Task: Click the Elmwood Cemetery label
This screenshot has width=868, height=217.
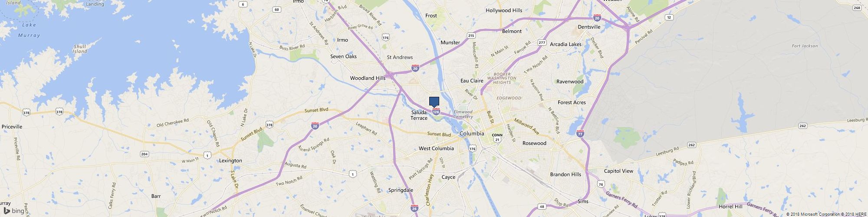Action: [463, 114]
